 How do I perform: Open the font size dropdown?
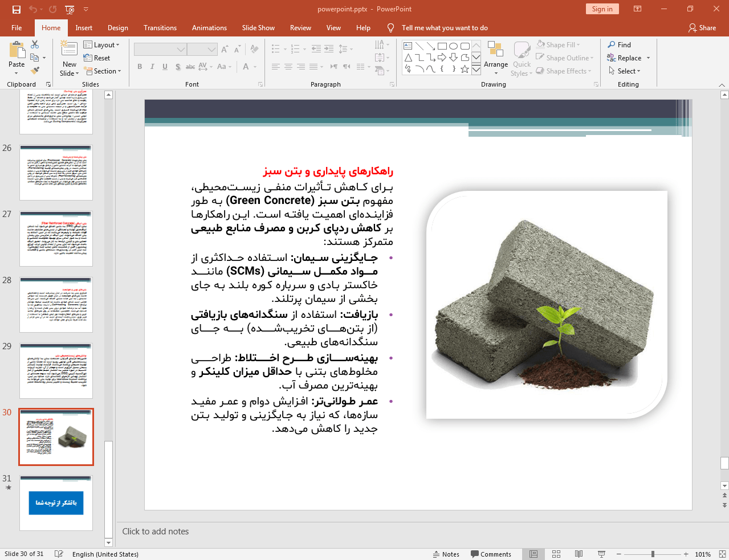[x=202, y=50]
